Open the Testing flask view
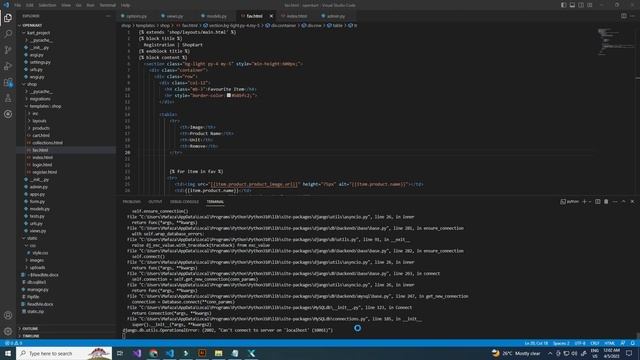Screen dimensions: 640x360 coord(8,98)
